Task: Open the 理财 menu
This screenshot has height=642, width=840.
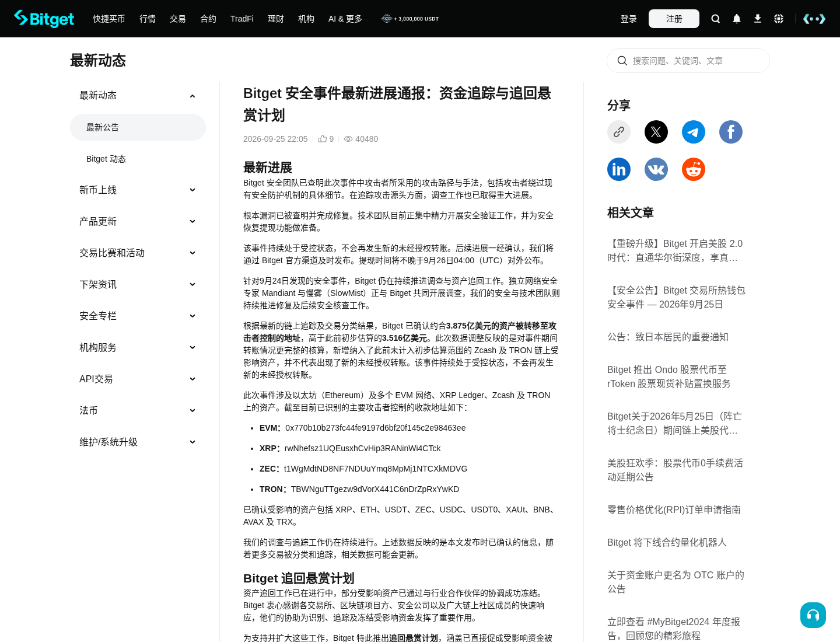Action: click(276, 19)
